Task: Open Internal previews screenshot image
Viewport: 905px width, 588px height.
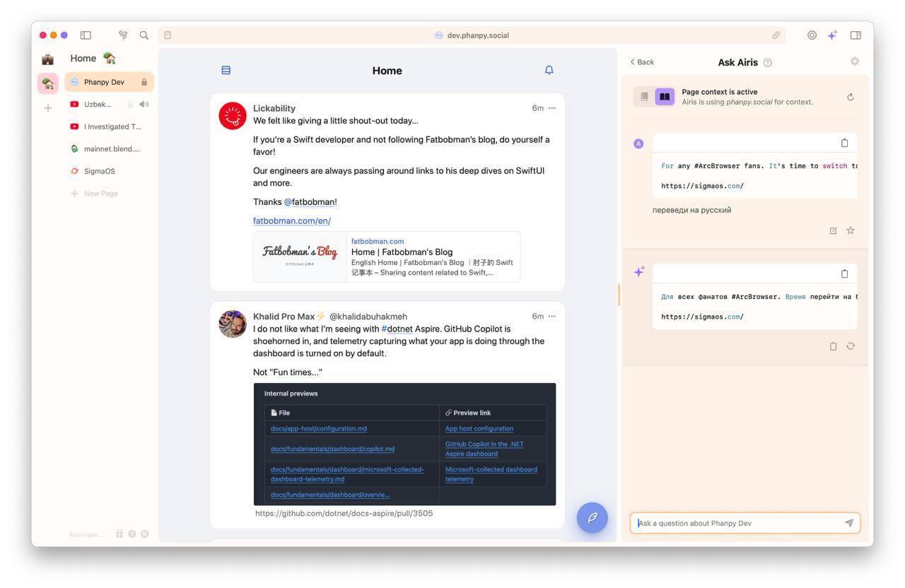Action: (404, 444)
